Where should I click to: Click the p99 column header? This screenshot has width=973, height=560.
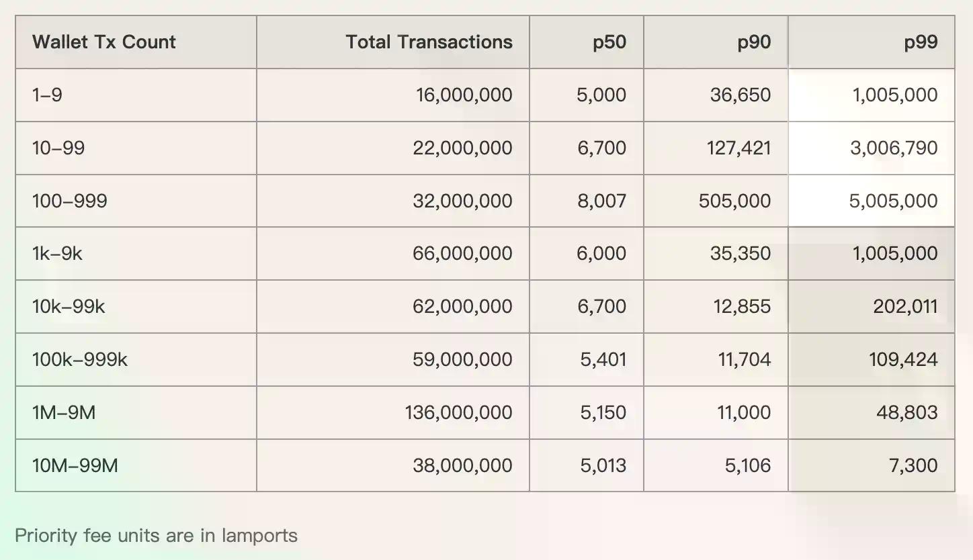pyautogui.click(x=920, y=42)
